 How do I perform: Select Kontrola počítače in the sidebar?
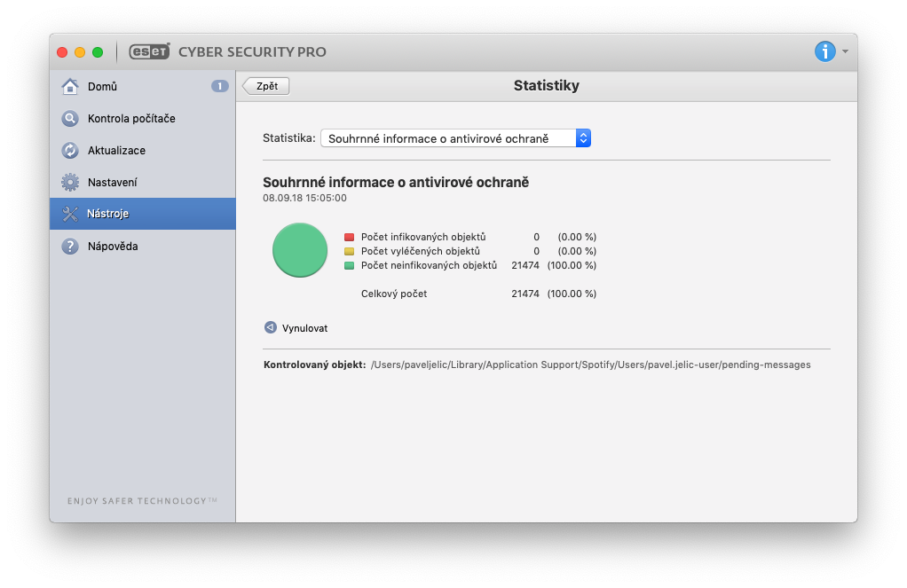point(131,119)
